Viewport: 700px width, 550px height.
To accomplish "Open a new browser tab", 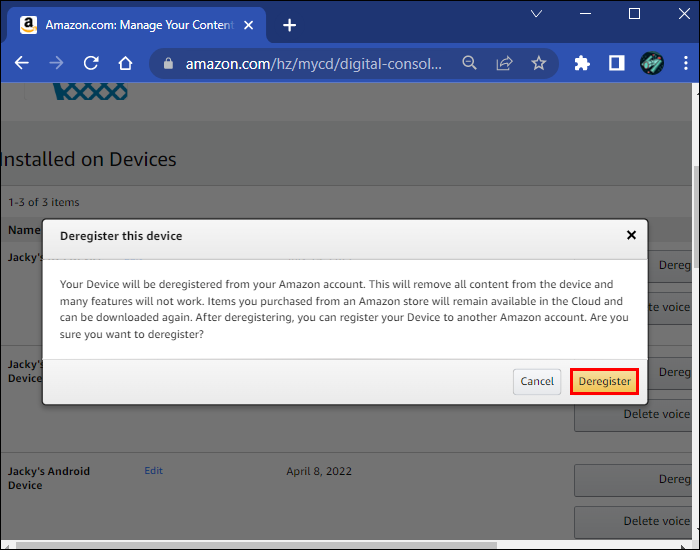I will click(290, 25).
